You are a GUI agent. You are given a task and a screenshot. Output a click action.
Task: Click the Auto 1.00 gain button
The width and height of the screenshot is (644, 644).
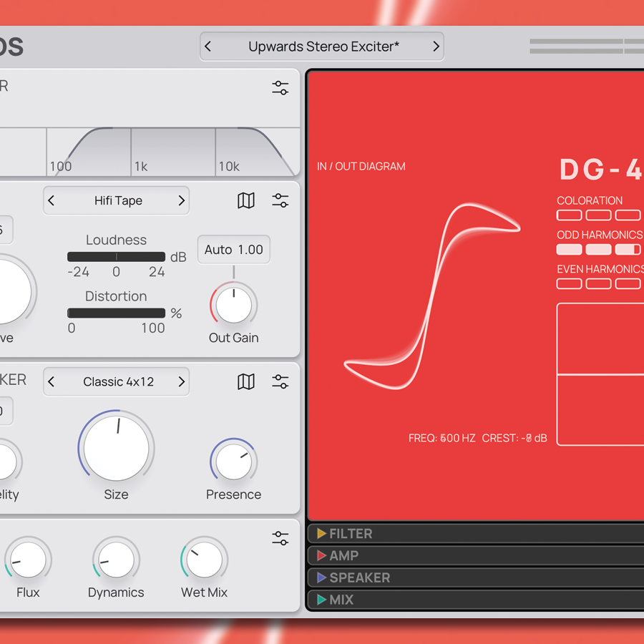[x=234, y=249]
